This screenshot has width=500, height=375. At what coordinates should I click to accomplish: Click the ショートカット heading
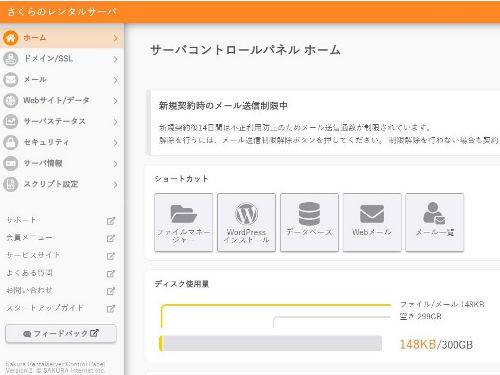tap(181, 179)
